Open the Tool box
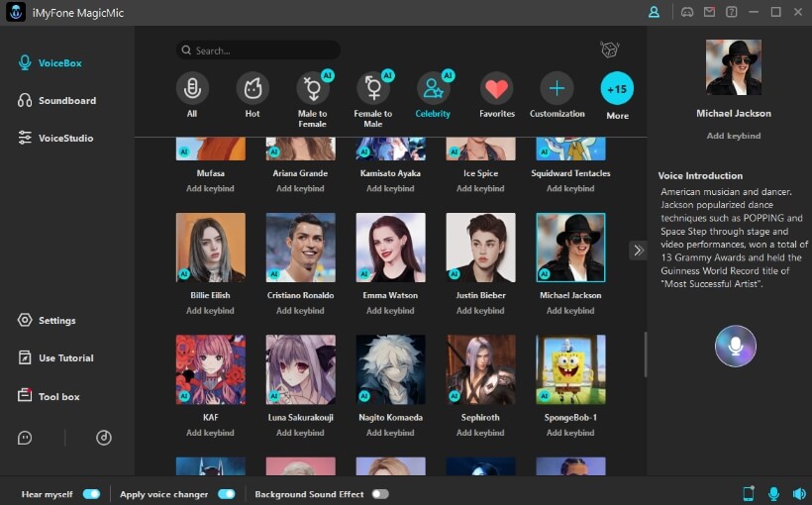Viewport: 812px width, 505px height. click(x=49, y=396)
